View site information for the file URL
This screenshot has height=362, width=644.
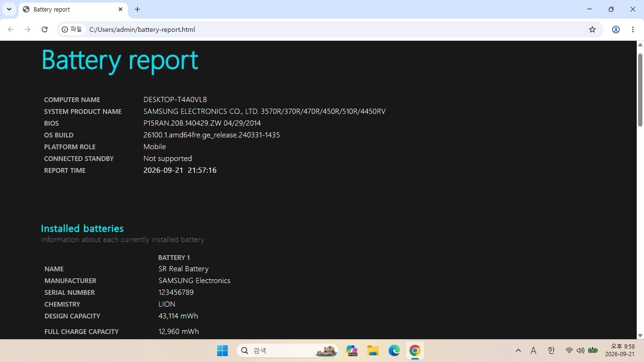(71, 29)
